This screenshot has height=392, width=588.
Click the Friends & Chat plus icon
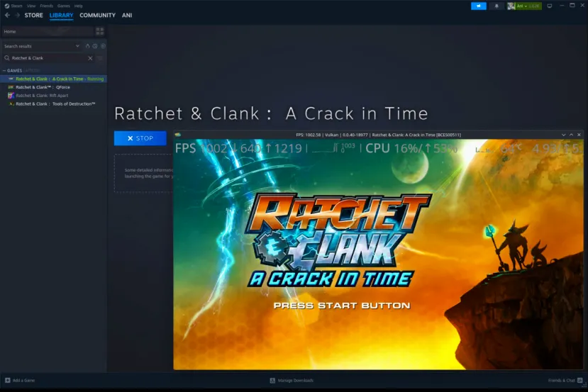579,381
